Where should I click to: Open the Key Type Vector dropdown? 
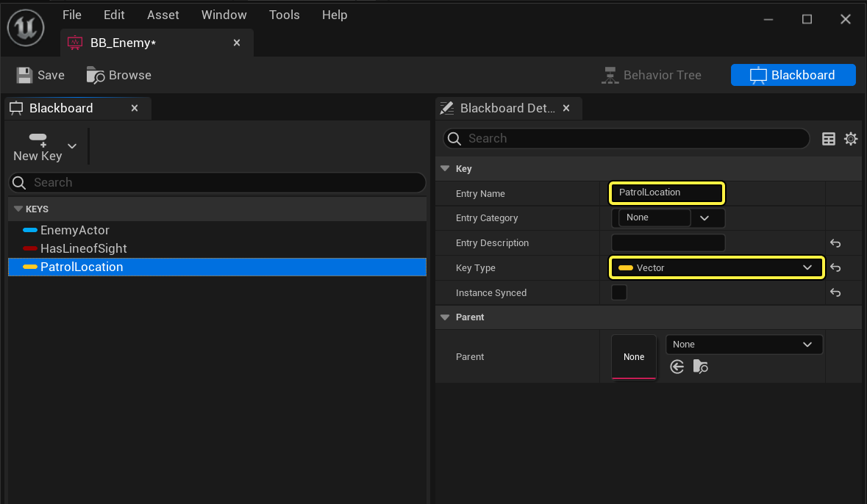pos(716,268)
